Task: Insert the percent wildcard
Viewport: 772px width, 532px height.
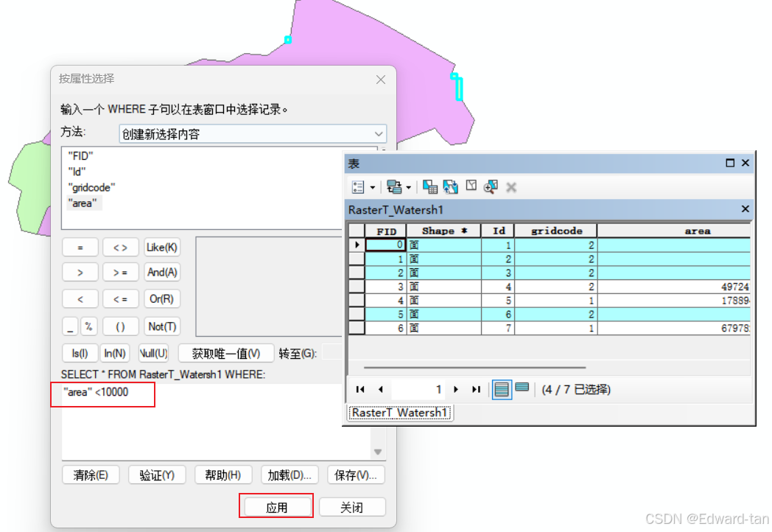Action: tap(88, 326)
